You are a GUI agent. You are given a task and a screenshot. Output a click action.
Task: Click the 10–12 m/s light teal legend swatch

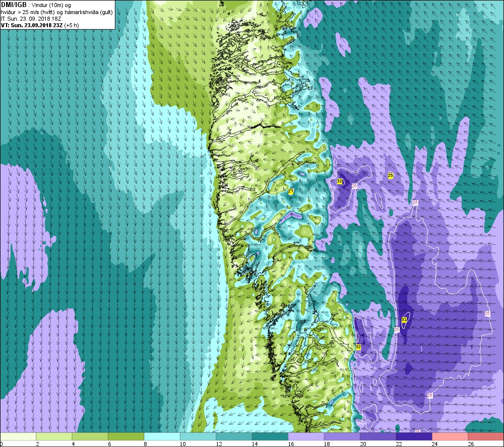(x=198, y=436)
